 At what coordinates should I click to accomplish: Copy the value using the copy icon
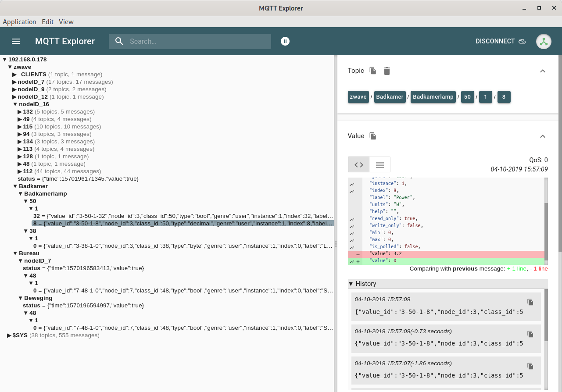point(373,136)
